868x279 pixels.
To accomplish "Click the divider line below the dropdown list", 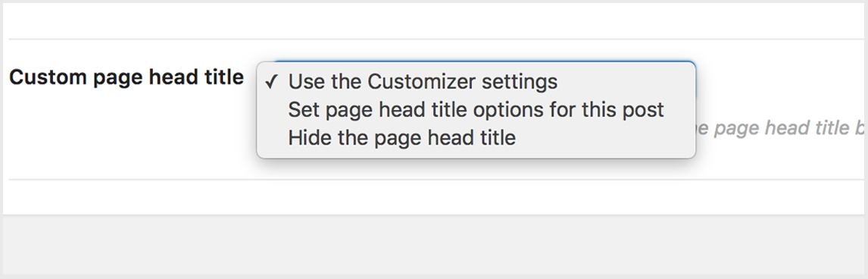I will 434,180.
